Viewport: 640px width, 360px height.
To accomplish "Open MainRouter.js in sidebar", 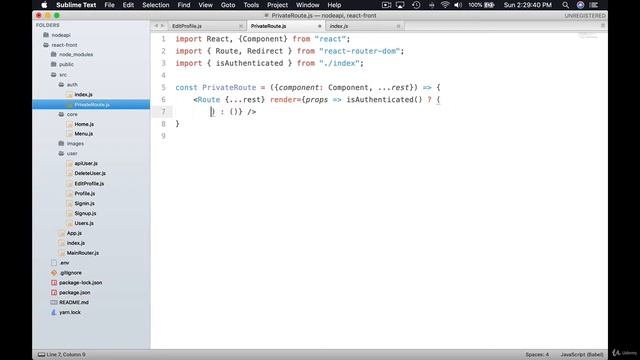I will (x=82, y=253).
